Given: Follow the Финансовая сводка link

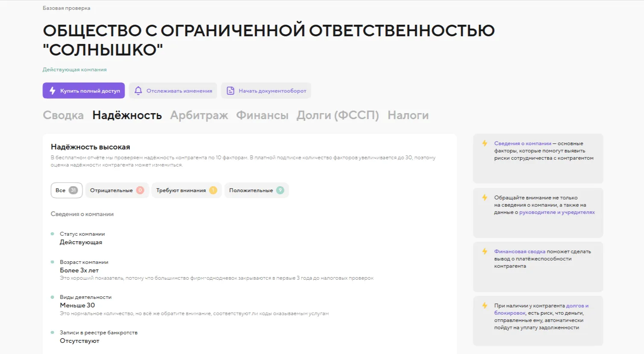Looking at the screenshot, I should pyautogui.click(x=519, y=252).
